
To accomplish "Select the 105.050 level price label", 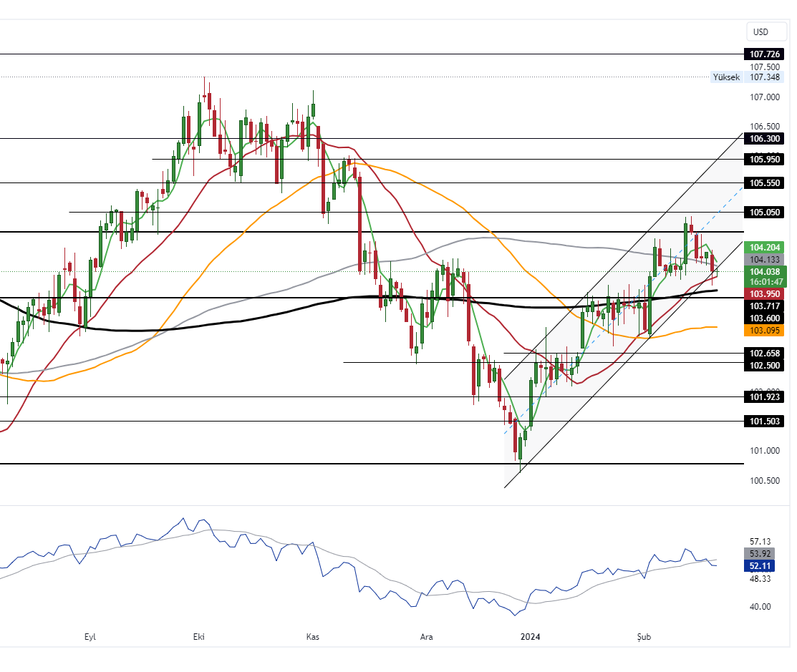I will coord(764,213).
